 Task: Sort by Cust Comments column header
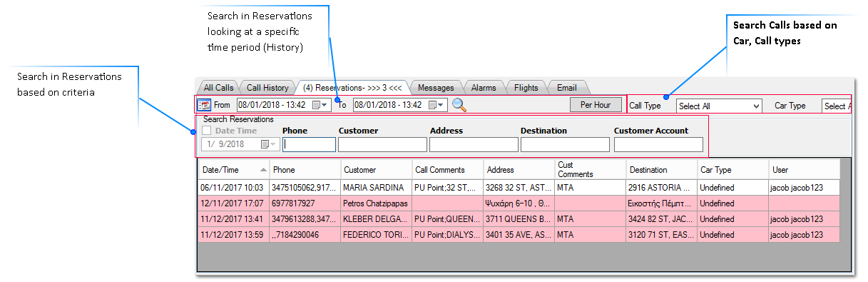(x=591, y=170)
